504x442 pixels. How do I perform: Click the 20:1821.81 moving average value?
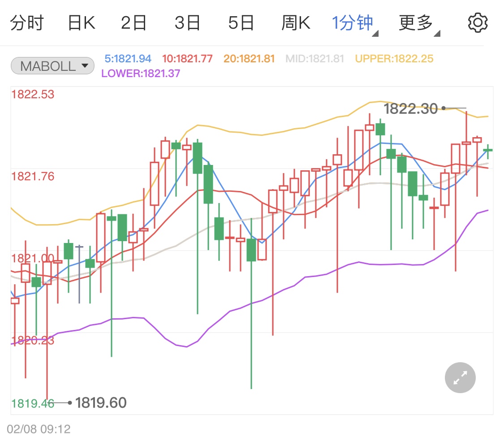(x=249, y=59)
